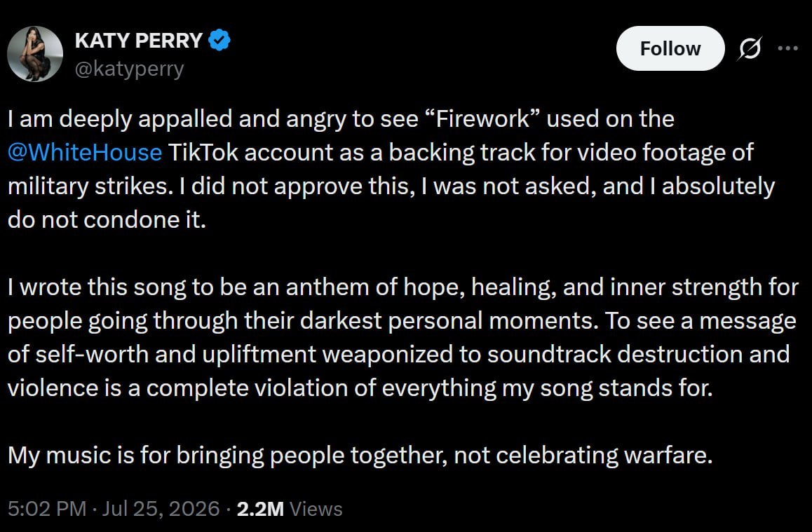
Task: Click the sentence "My music is for bringing people together"
Action: point(360,456)
